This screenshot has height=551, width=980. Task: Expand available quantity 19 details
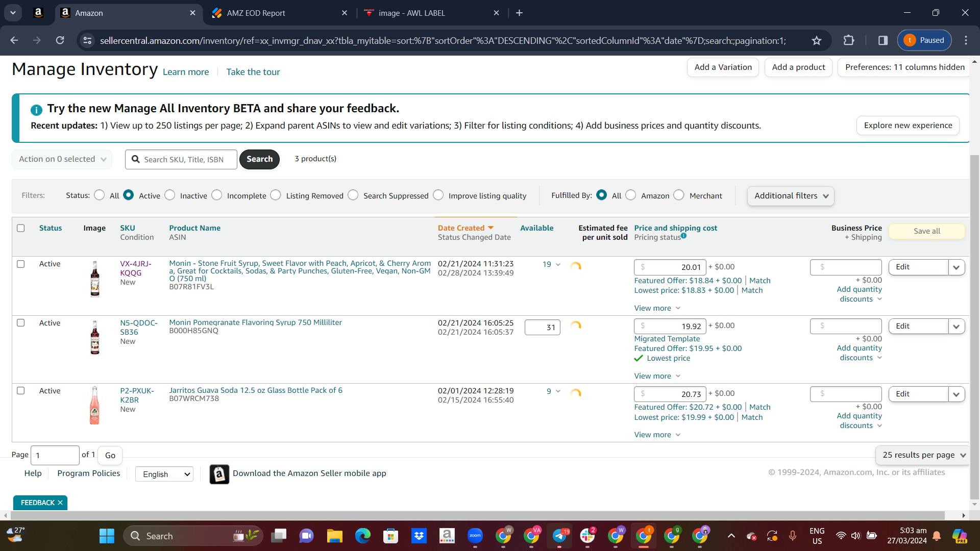click(552, 264)
